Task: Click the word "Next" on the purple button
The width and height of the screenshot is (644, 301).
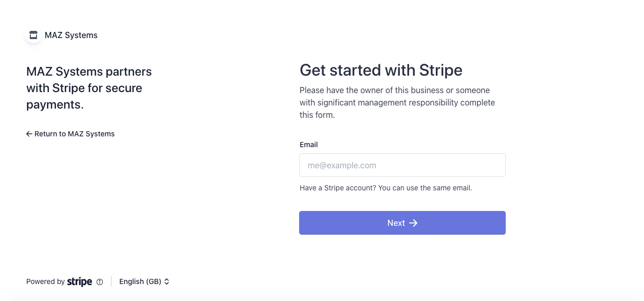Action: [x=396, y=223]
